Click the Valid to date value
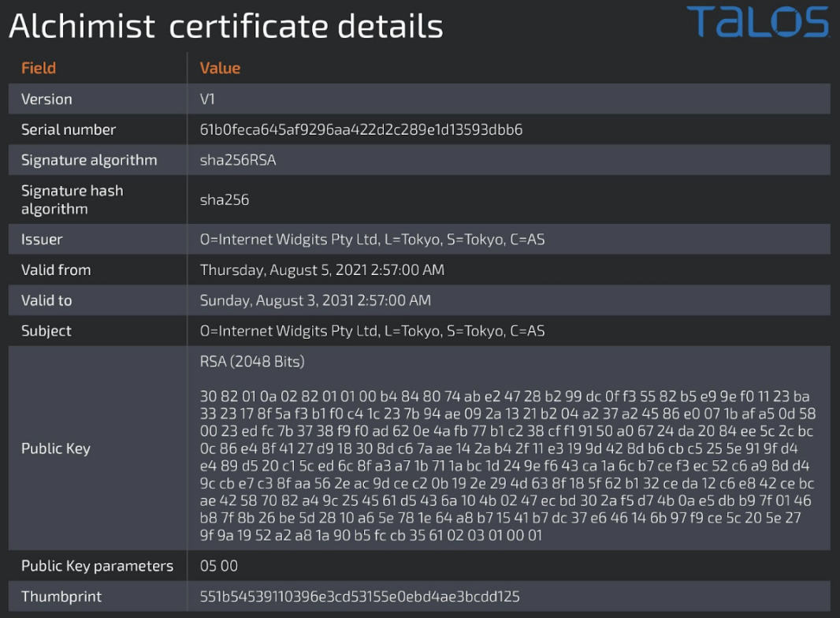Screen dimensions: 840x618 [315, 300]
